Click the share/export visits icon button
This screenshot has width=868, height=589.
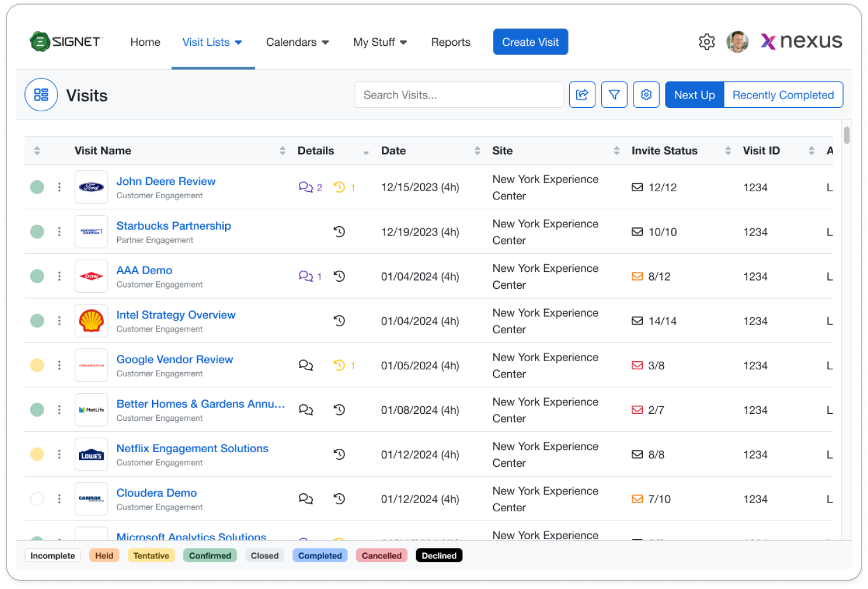click(x=582, y=94)
